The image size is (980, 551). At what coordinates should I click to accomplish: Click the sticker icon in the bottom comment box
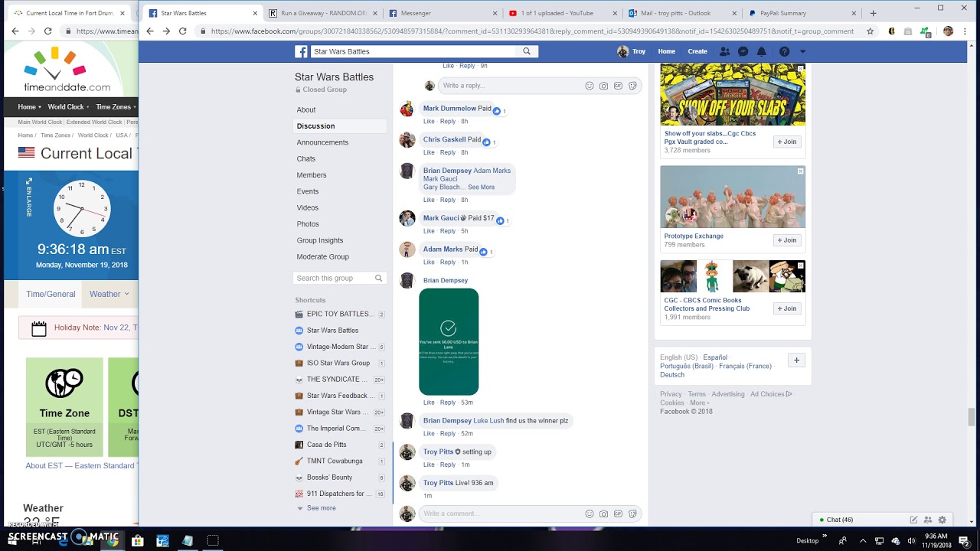click(x=633, y=514)
